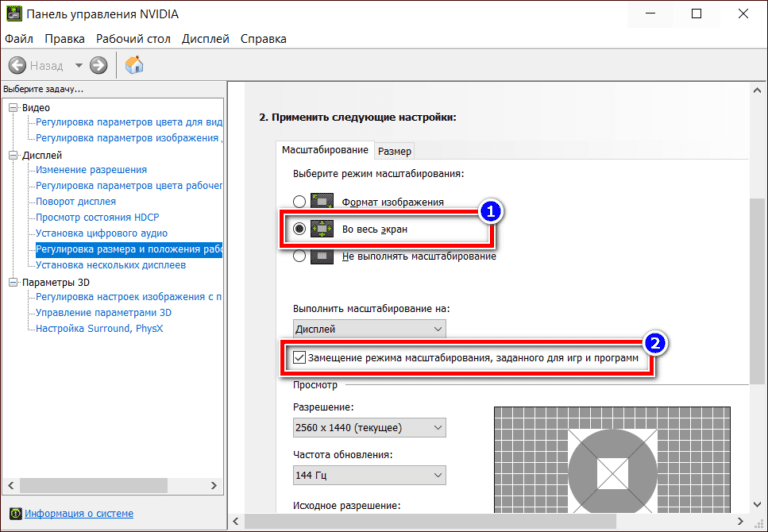This screenshot has height=532, width=768.
Task: Open the Дисплей scaling target dropdown
Action: [369, 329]
